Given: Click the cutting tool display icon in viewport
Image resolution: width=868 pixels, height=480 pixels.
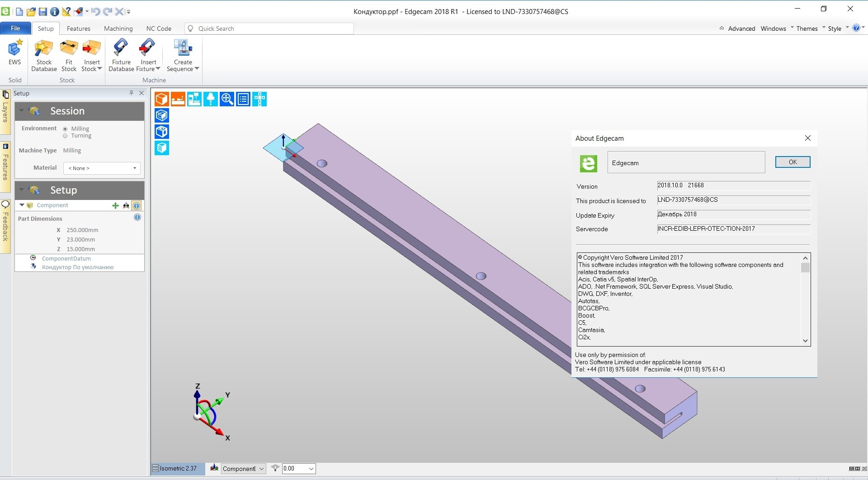Looking at the screenshot, I should click(x=211, y=99).
